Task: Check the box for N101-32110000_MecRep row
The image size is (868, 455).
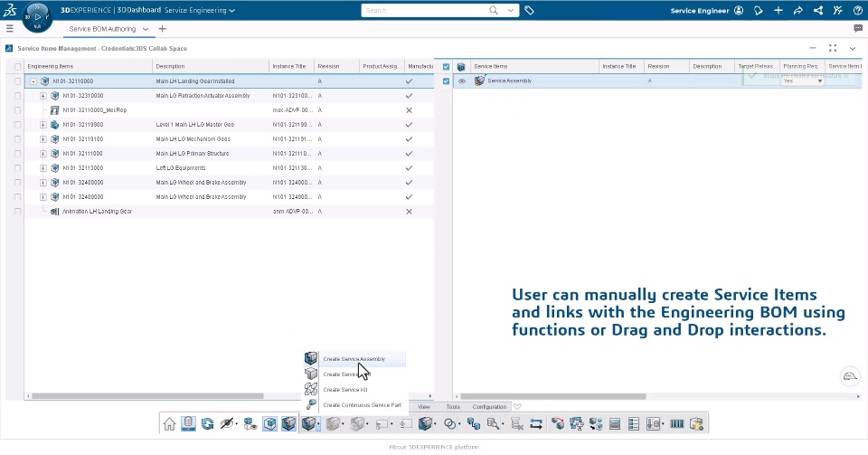Action: (18, 110)
